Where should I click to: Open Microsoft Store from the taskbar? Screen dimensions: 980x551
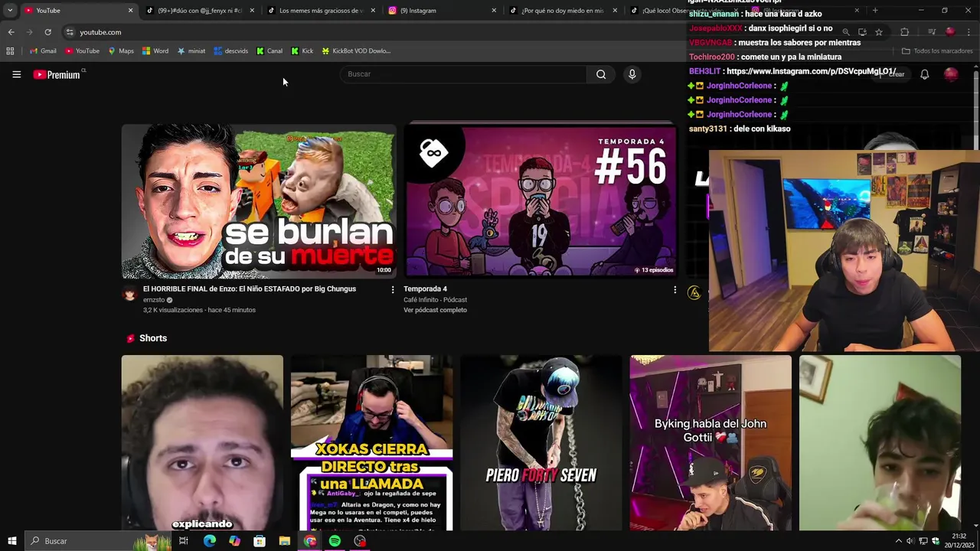pyautogui.click(x=260, y=541)
